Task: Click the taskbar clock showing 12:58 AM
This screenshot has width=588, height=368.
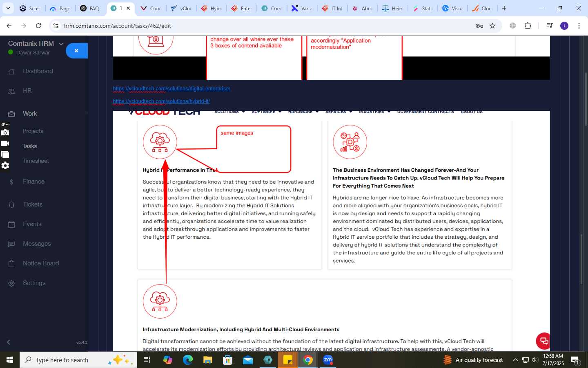Action: (x=553, y=360)
